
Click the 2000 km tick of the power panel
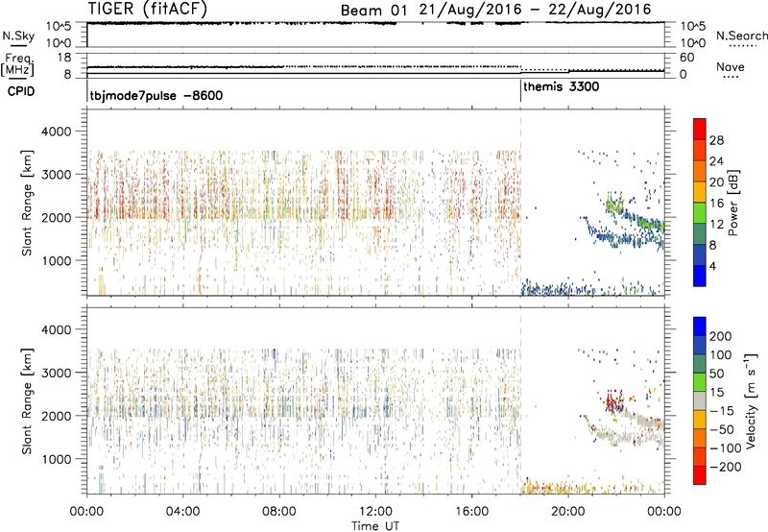(57, 217)
